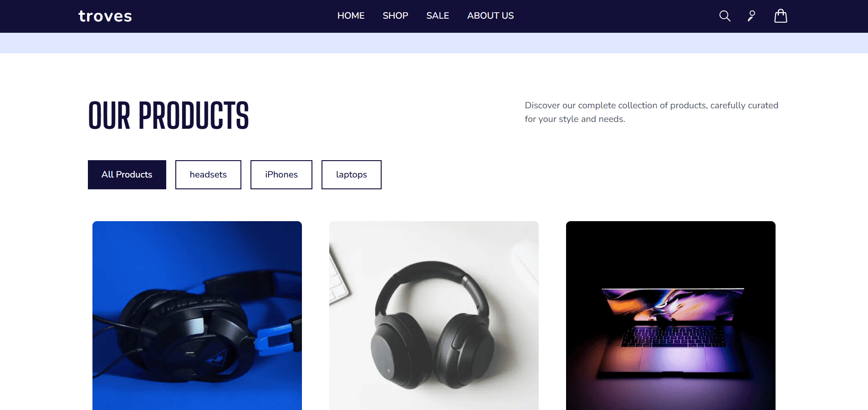Open the black headphones on white product image

[434, 316]
